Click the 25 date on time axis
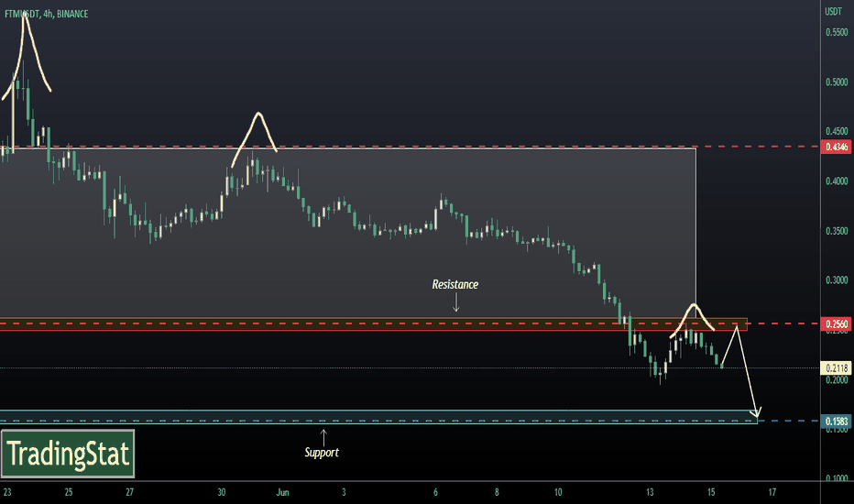 [x=69, y=493]
